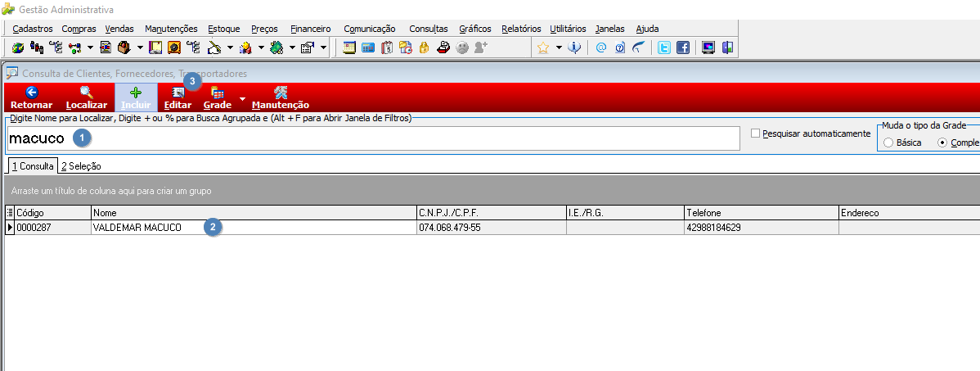Click the CPF cell 074.068.479-55
Image resolution: width=980 pixels, height=371 pixels.
tap(492, 228)
